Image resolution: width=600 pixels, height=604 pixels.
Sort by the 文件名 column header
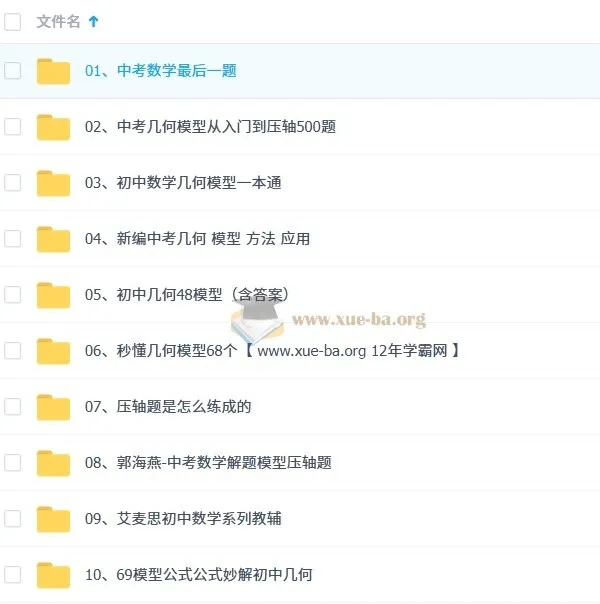click(58, 22)
